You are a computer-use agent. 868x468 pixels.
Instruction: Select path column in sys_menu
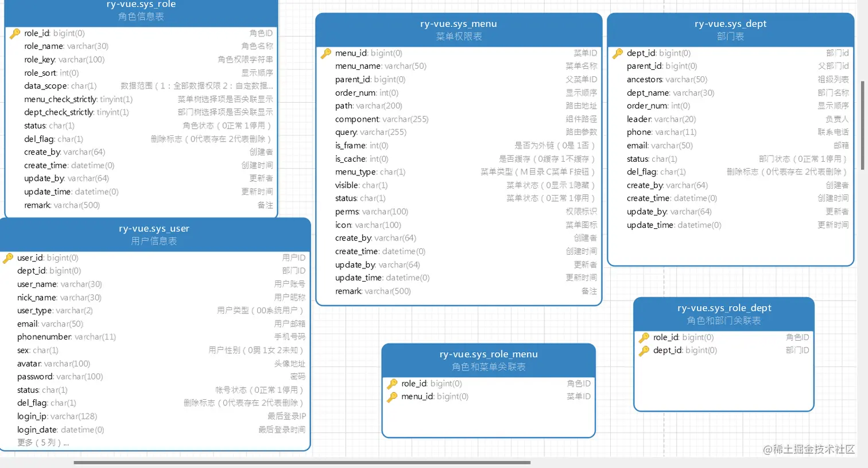coord(459,106)
